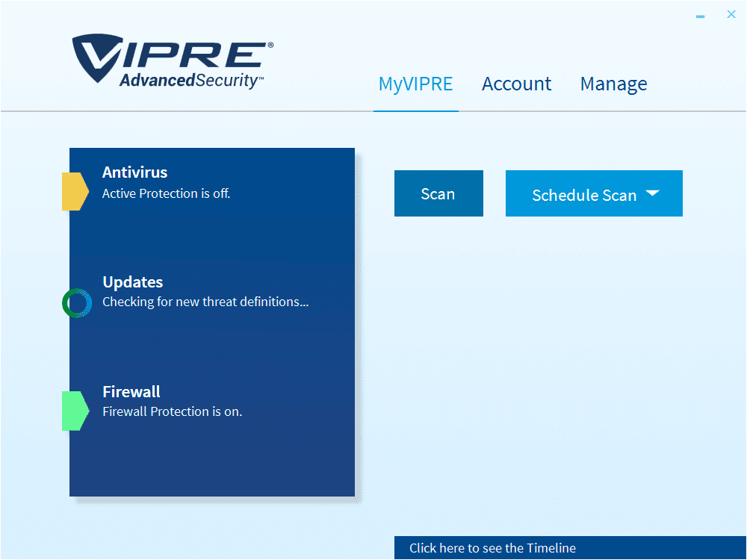The height and width of the screenshot is (560, 747).
Task: Click 'Active Protection is off.' status text
Action: point(167,193)
